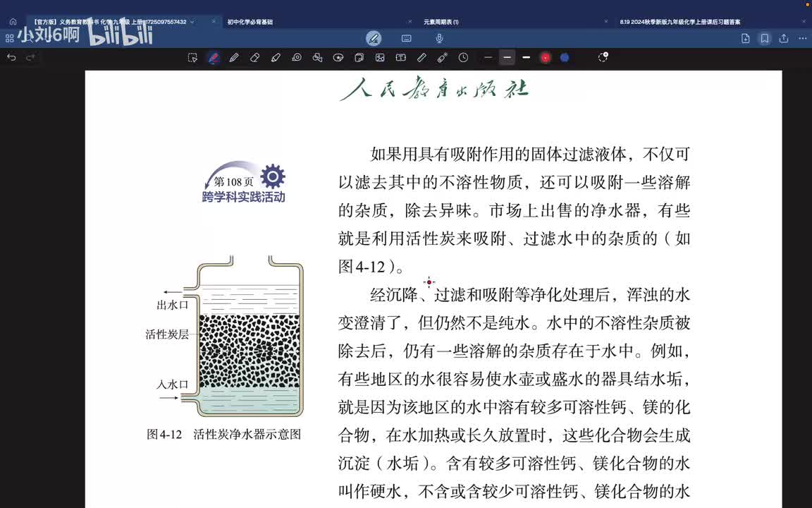Viewport: 812px width, 508px height.
Task: Open the share export menu
Action: pyautogui.click(x=784, y=38)
